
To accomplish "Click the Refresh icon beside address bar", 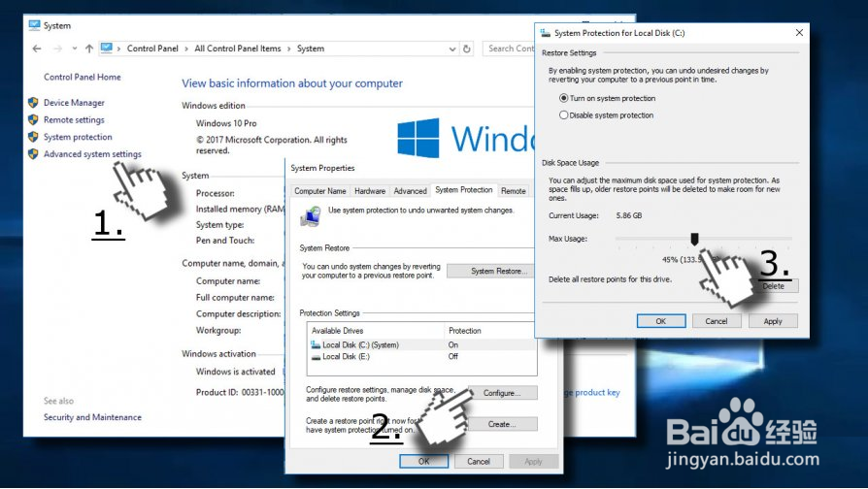I will coord(467,49).
